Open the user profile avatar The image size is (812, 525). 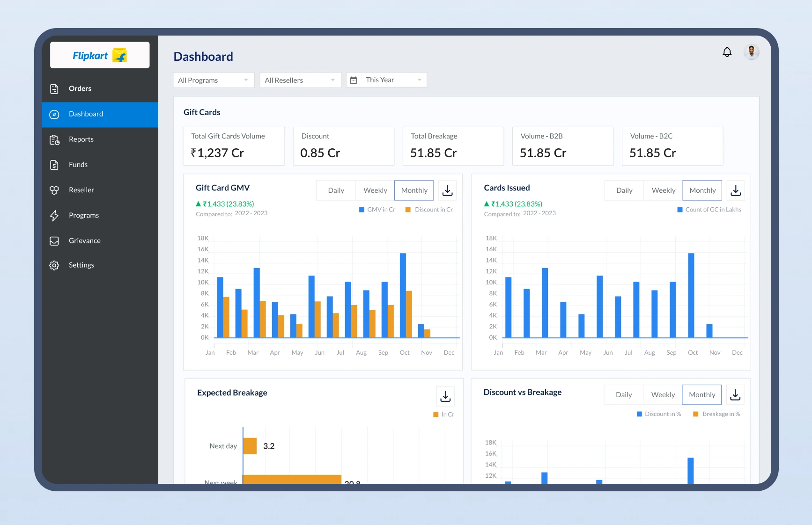point(751,52)
